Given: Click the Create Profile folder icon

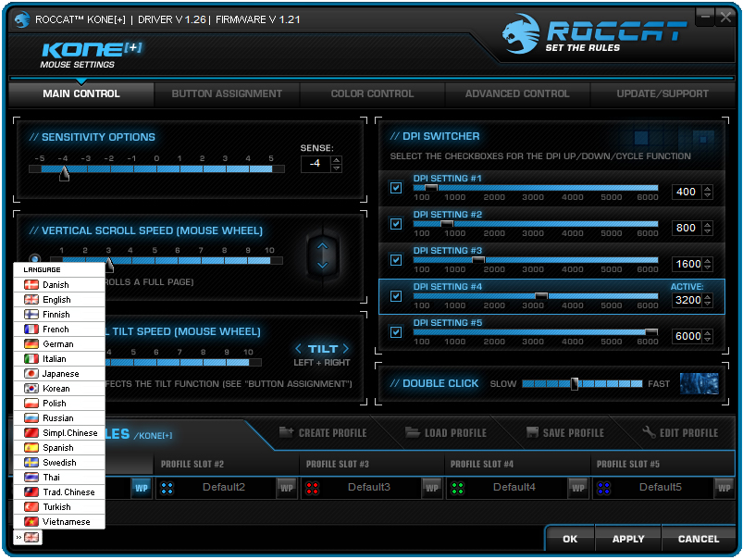Looking at the screenshot, I should (286, 432).
